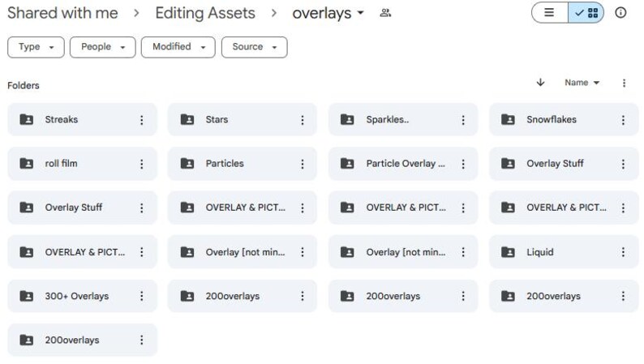Image resolution: width=644 pixels, height=364 pixels.
Task: Click the shared folder icon beside Particle Overlay
Action: coord(347,163)
